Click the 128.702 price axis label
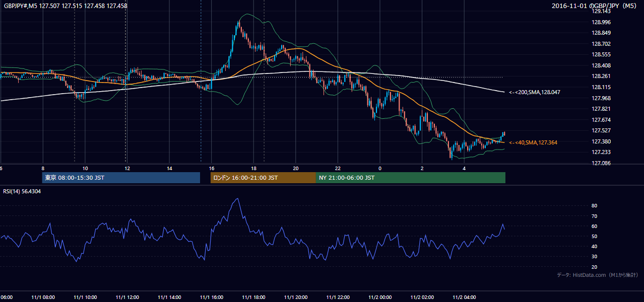Screen dimensions: 644x302 (x=601, y=44)
